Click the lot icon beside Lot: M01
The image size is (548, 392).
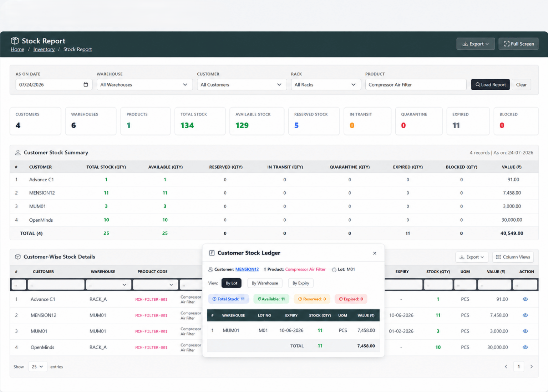334,269
